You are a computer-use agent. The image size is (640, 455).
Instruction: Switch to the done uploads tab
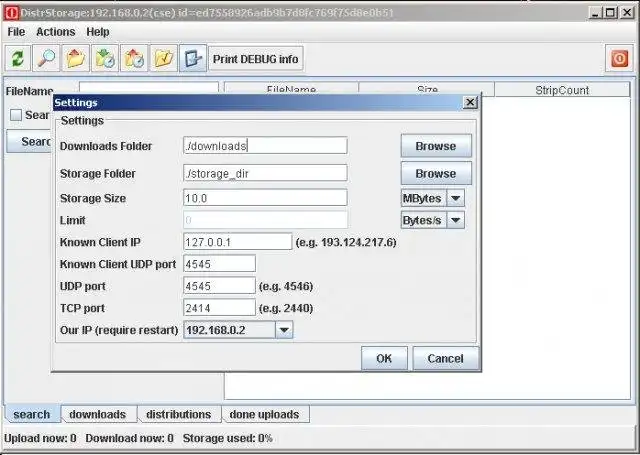tap(264, 414)
